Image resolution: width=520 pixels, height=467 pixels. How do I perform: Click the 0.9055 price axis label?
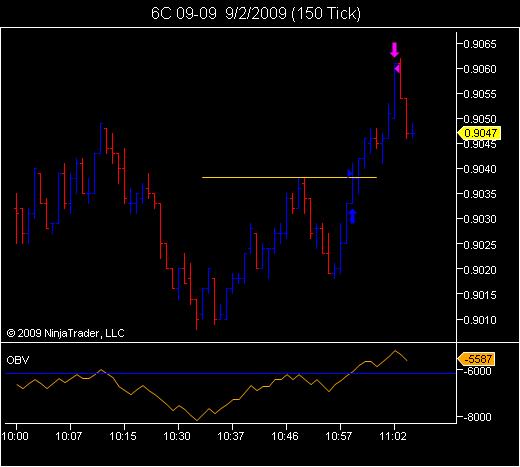[480, 94]
